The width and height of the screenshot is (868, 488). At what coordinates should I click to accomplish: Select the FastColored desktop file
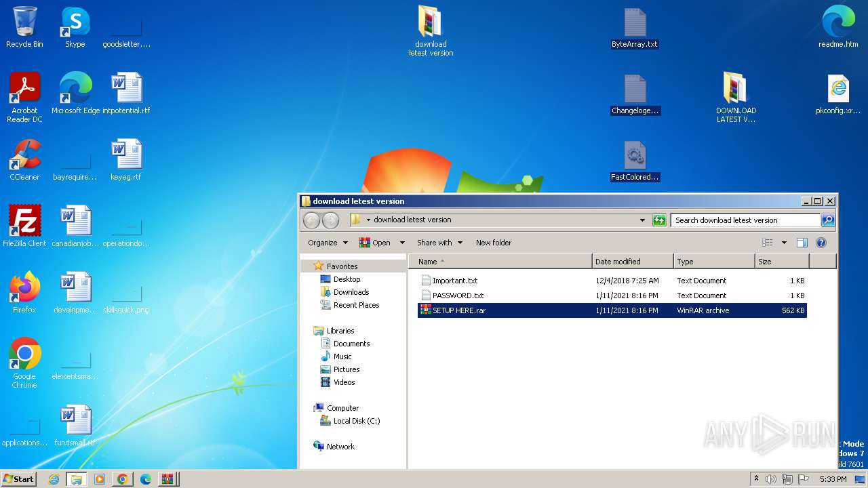point(635,161)
